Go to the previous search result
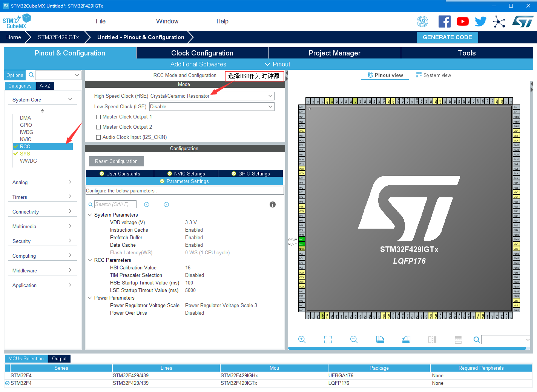Viewport: 537px width, 392px height. pos(147,204)
